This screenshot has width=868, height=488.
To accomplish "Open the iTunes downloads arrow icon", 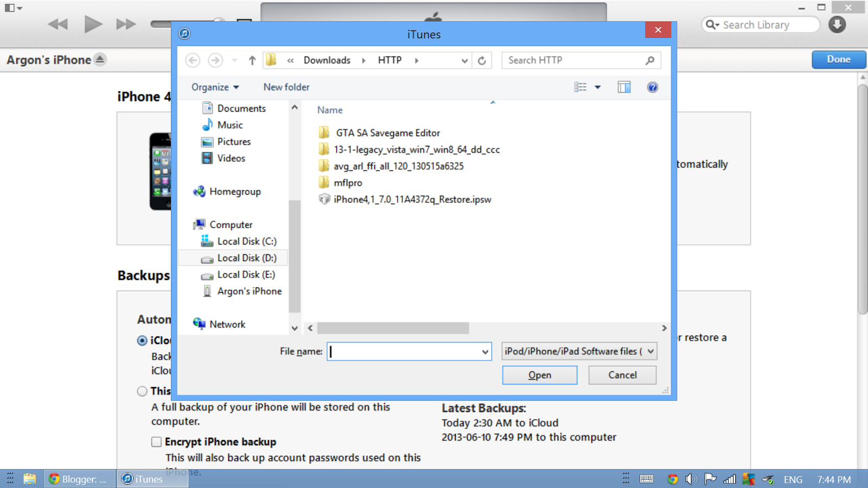I will 837,24.
